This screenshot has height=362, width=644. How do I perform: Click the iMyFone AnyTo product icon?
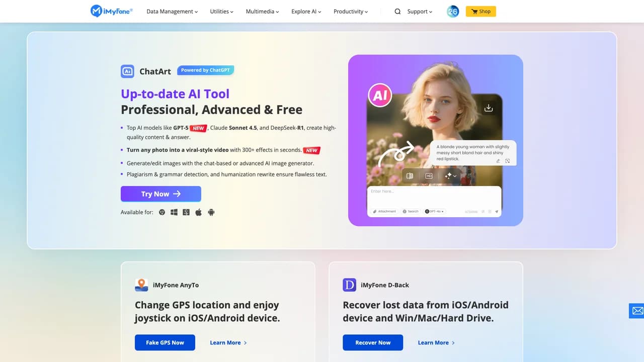click(141, 285)
